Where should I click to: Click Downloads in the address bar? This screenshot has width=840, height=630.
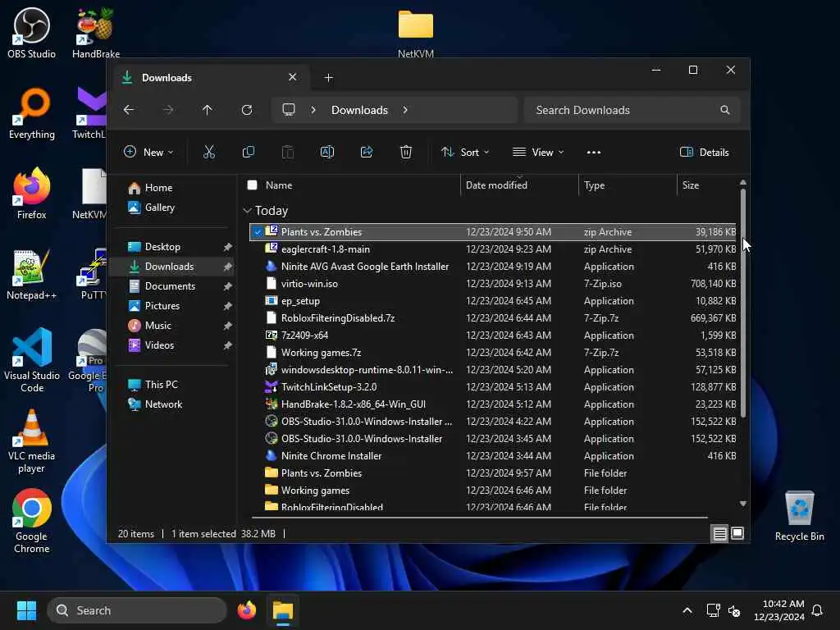359,110
